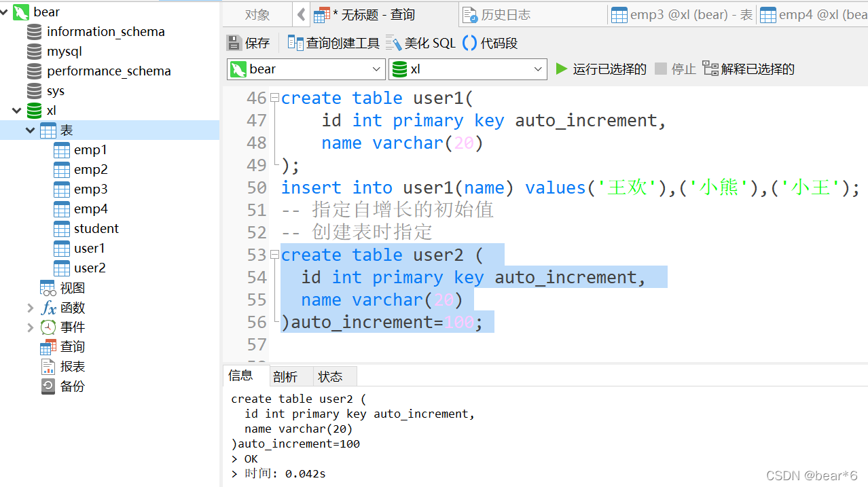Switch to 无标题 - 查询 tab

384,14
